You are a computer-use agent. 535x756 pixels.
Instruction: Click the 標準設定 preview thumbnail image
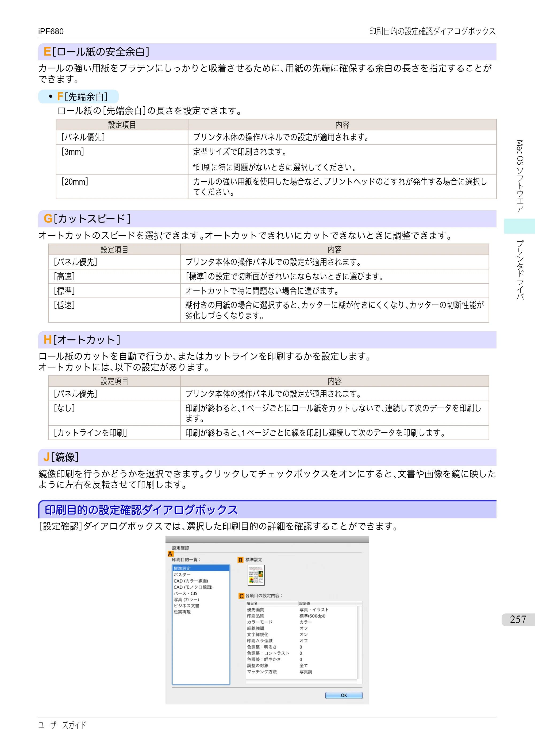tap(256, 575)
